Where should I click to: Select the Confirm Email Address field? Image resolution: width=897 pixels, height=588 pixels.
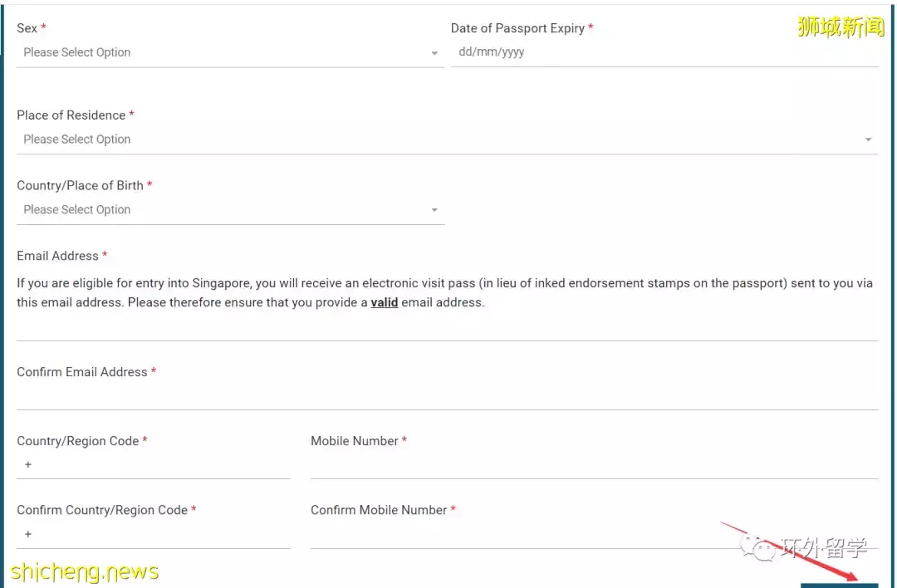[x=447, y=398]
